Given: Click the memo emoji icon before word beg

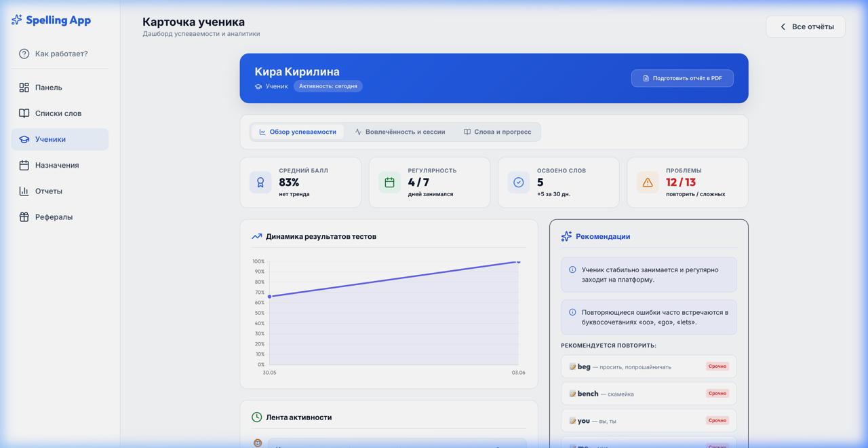Looking at the screenshot, I should point(572,367).
